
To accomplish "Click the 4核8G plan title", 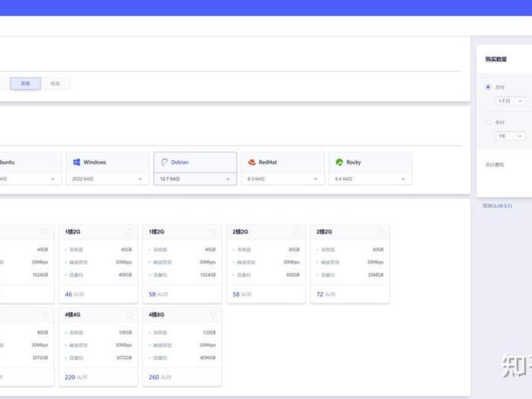I will coord(156,315).
